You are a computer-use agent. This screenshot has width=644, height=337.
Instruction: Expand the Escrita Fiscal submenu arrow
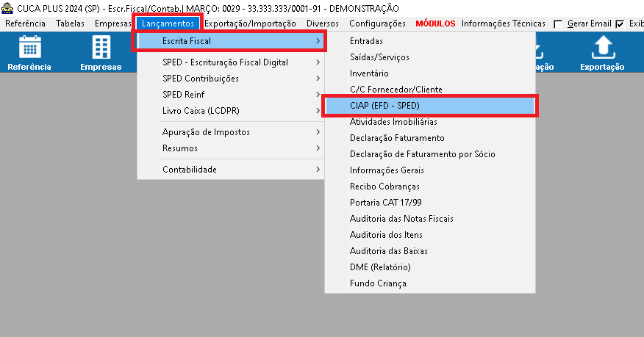pyautogui.click(x=318, y=41)
